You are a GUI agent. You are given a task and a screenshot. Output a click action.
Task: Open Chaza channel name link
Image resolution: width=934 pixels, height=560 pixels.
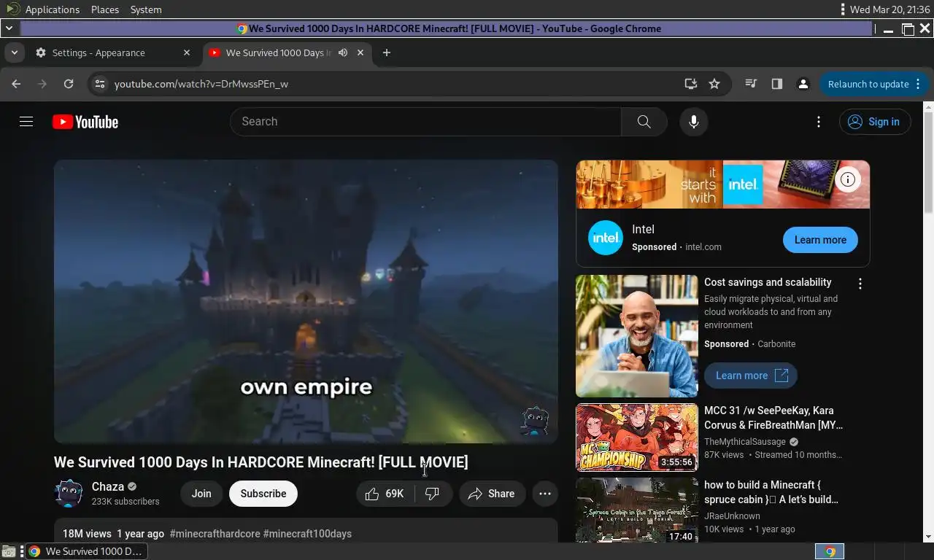[x=108, y=486]
